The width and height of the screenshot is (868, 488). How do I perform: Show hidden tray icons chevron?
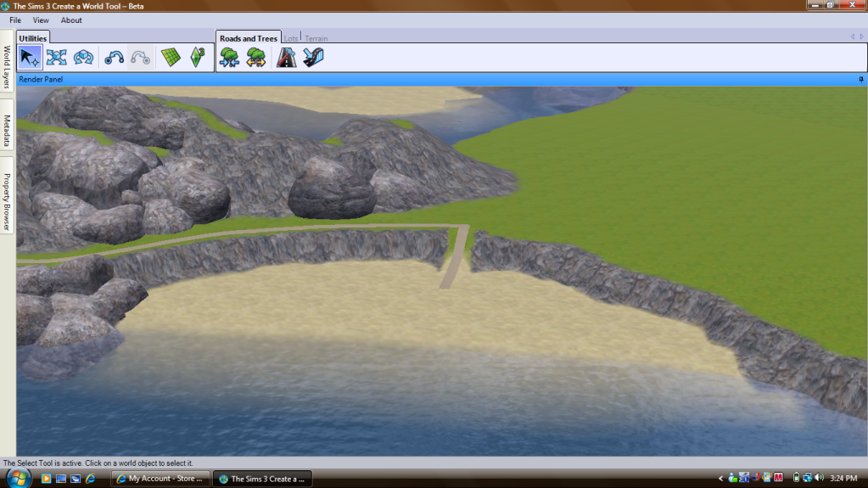click(720, 478)
